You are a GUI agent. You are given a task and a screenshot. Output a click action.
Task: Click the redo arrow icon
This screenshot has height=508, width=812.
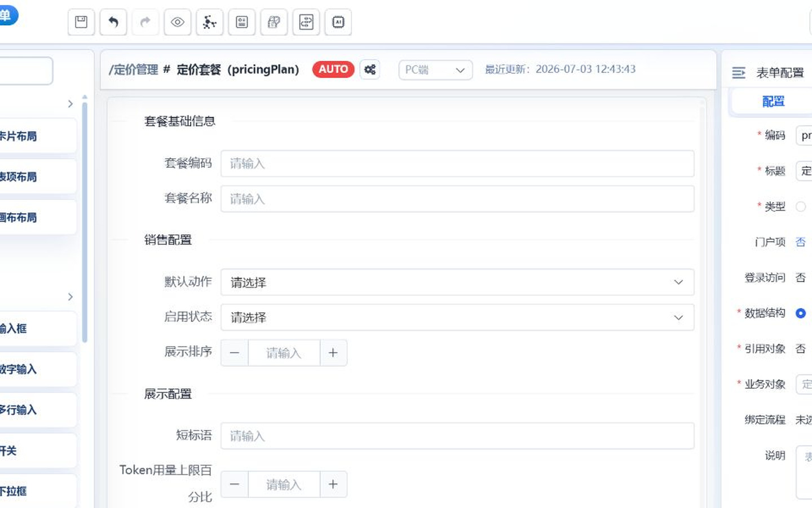pos(145,22)
